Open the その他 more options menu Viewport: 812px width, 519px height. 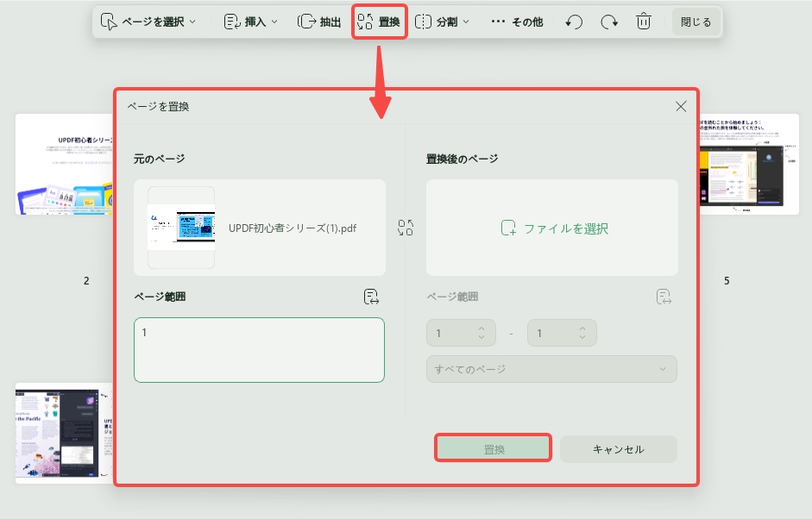(x=517, y=22)
